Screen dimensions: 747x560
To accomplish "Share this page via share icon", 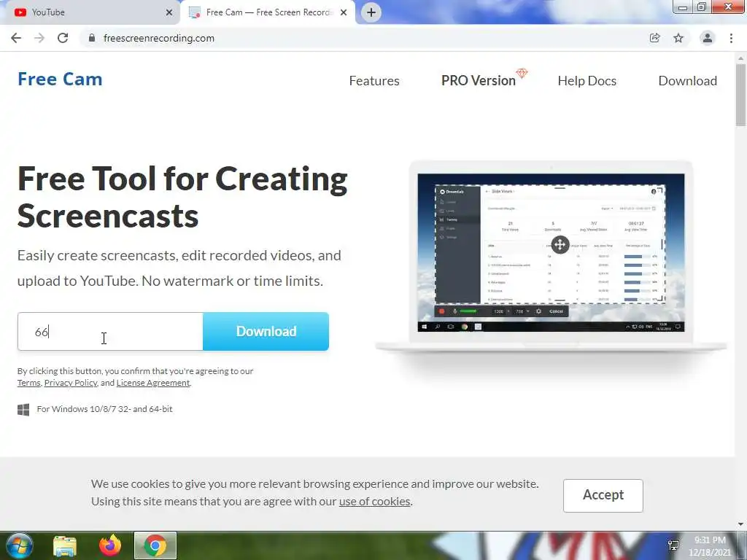I will tap(654, 38).
